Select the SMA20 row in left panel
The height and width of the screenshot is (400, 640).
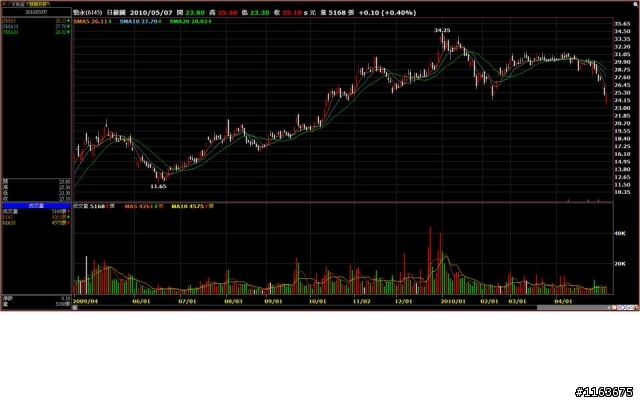(36, 32)
